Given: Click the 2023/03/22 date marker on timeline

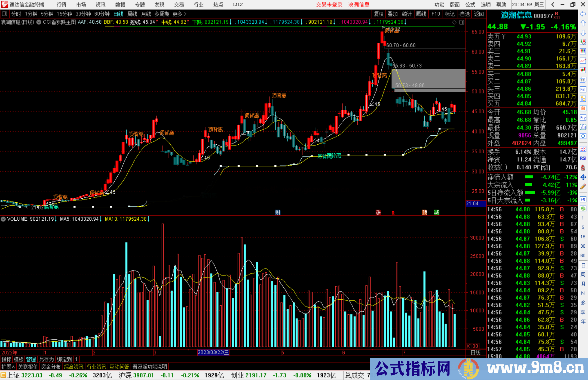Looking at the screenshot, I should tap(213, 352).
